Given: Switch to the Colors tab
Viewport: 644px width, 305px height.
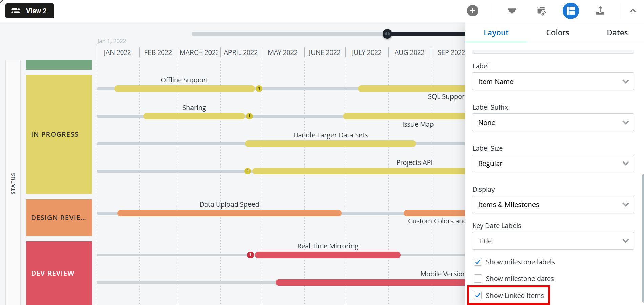Looking at the screenshot, I should click(x=558, y=33).
